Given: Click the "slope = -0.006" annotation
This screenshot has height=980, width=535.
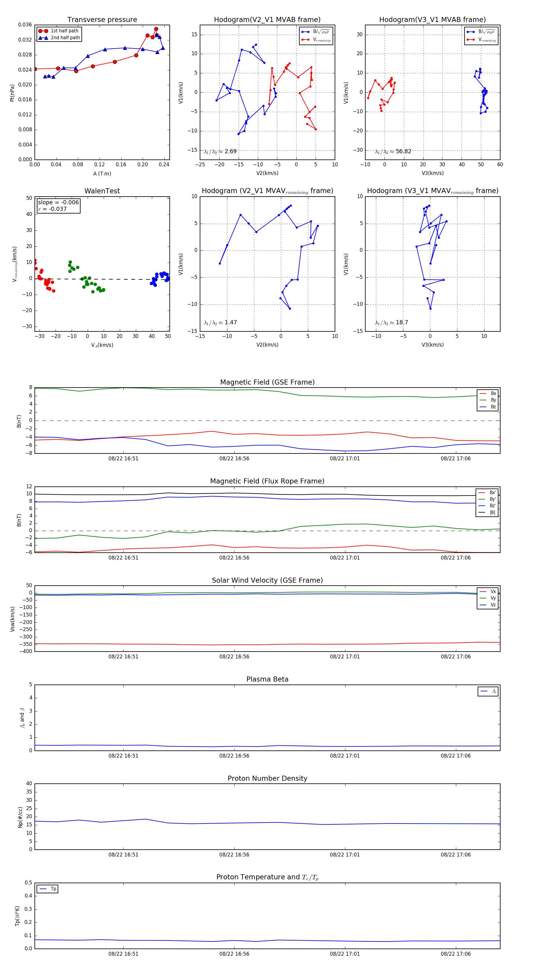Looking at the screenshot, I should point(58,203).
